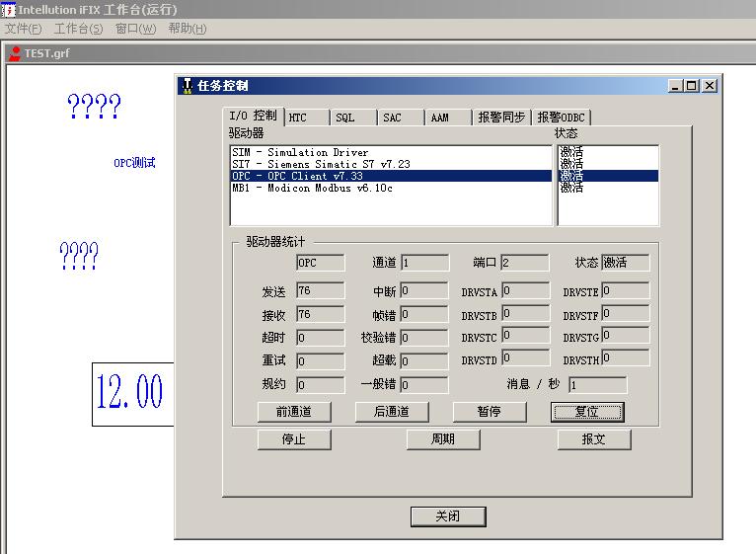Click the 规约 field
Image resolution: width=756 pixels, height=554 pixels.
(320, 384)
